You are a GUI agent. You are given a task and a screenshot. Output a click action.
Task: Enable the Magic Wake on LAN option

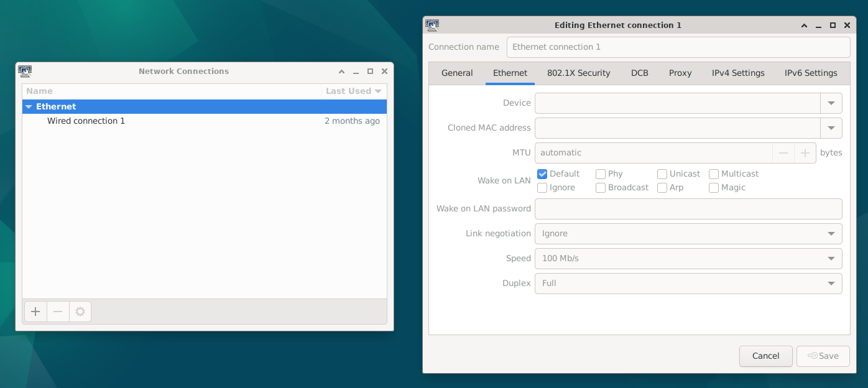tap(714, 188)
